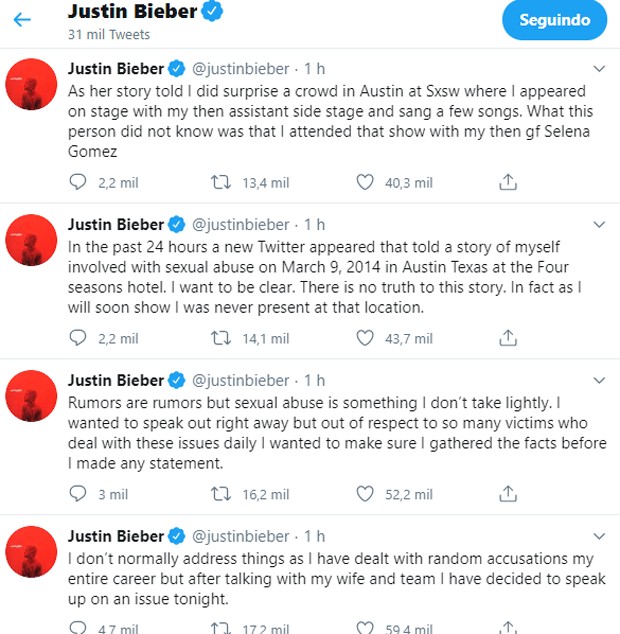Open @justinbieber handle on first tweet

pos(241,69)
